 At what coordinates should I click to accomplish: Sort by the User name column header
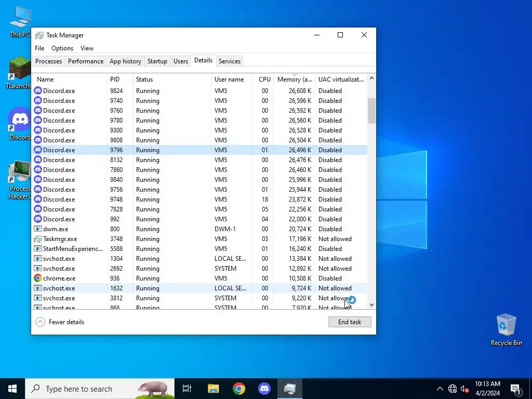tap(232, 79)
